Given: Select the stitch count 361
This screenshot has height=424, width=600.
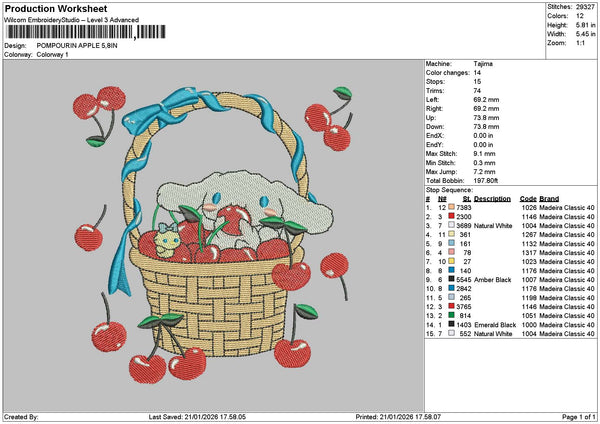Looking at the screenshot, I should 465,235.
